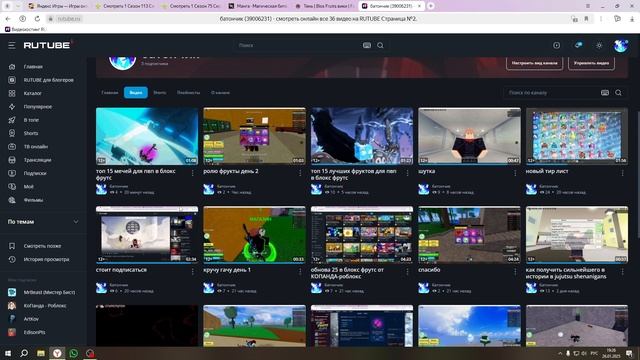This screenshot has width=640, height=360.
Task: Open the RUTUBE hamburger menu
Action: click(x=12, y=45)
